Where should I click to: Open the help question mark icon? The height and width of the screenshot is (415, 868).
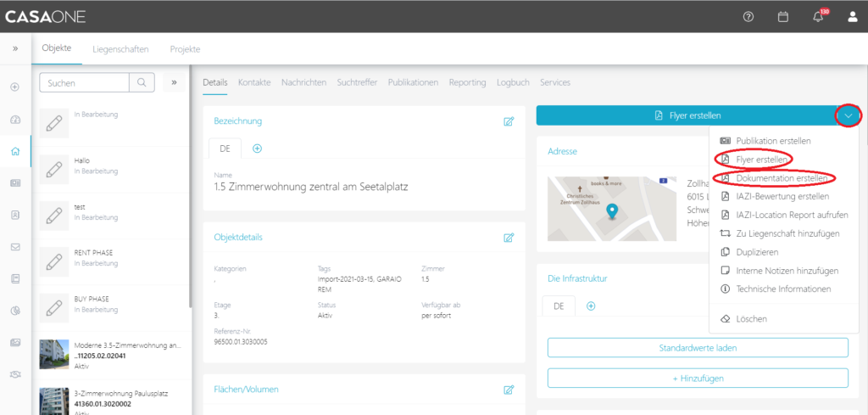[x=748, y=17]
